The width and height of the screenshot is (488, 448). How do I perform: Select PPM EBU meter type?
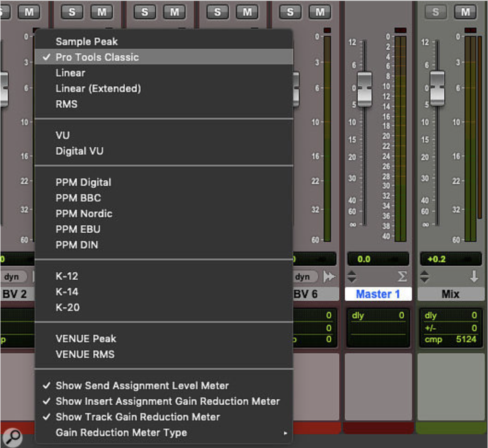pos(164,229)
